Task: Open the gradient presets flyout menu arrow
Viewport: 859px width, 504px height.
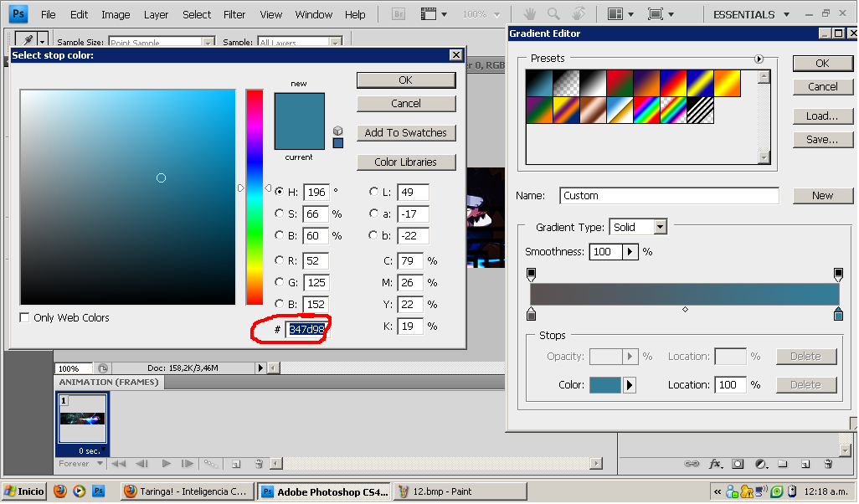Action: click(x=759, y=59)
